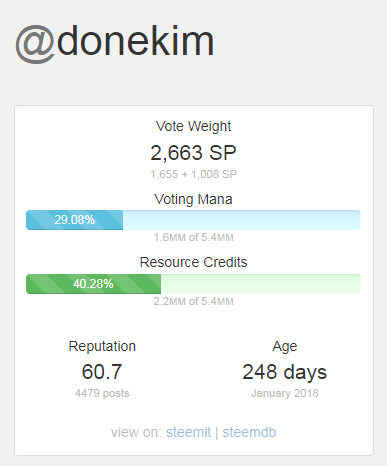Click the Age label
This screenshot has width=387, height=466.
285,347
